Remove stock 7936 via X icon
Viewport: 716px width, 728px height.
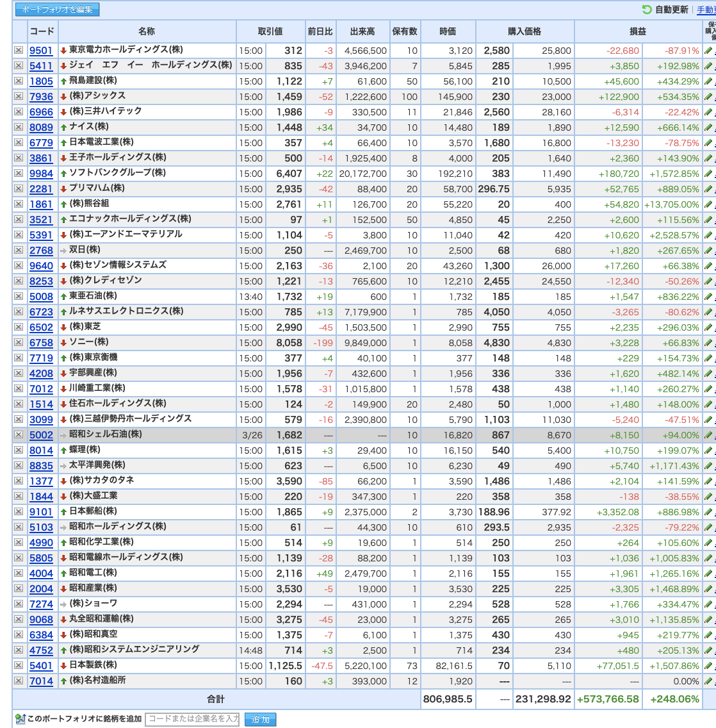19,96
